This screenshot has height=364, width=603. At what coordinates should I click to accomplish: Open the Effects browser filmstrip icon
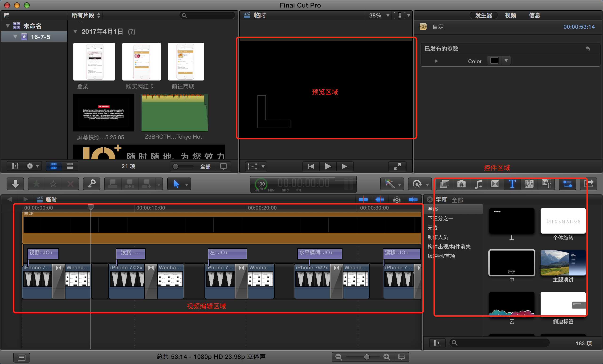[x=444, y=184]
